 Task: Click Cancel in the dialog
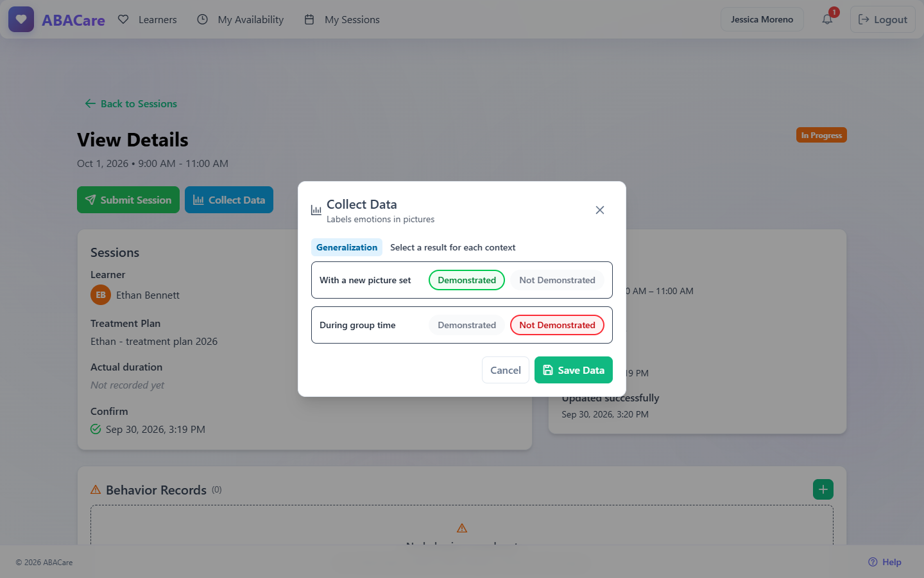pyautogui.click(x=506, y=370)
